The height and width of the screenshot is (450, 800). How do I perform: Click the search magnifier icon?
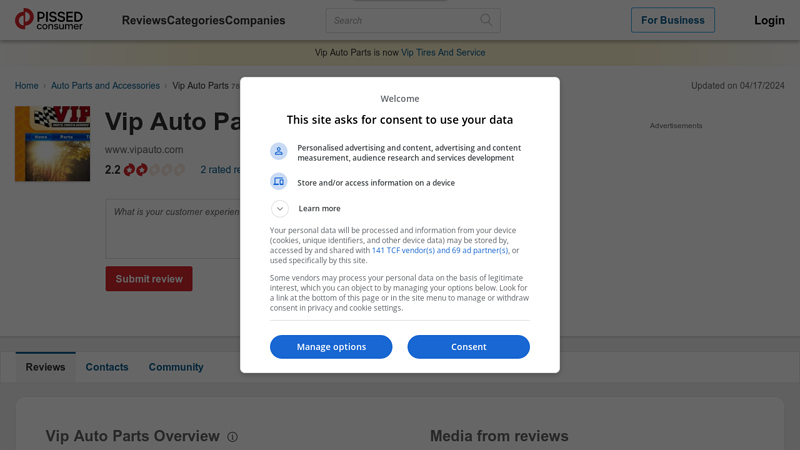click(486, 20)
